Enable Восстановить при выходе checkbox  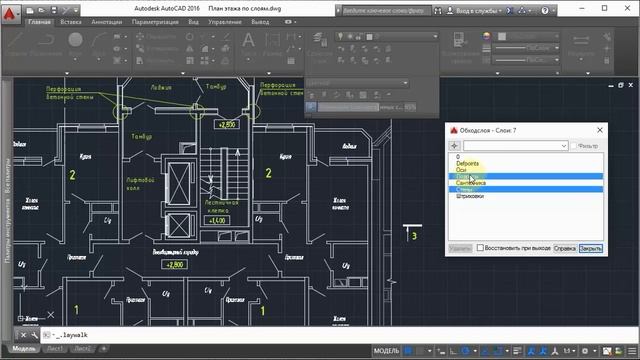[480, 248]
